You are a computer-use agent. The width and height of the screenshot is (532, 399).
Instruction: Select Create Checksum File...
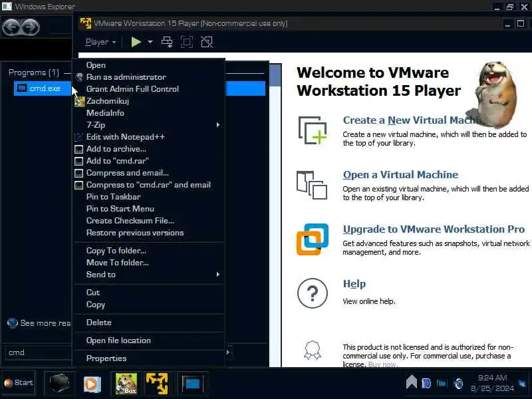(x=149, y=221)
